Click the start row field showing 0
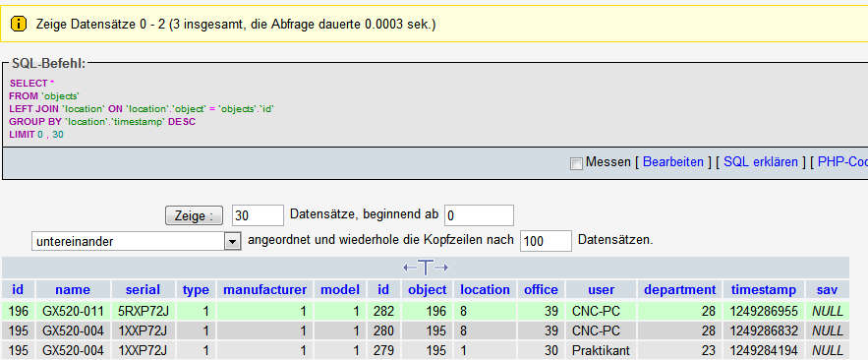 [x=479, y=214]
